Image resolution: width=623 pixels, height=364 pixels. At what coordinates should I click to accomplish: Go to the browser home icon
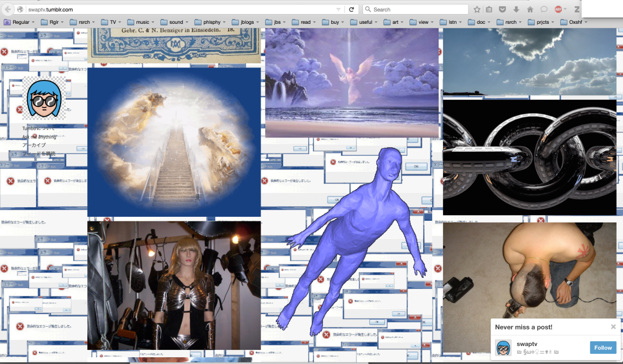(530, 10)
